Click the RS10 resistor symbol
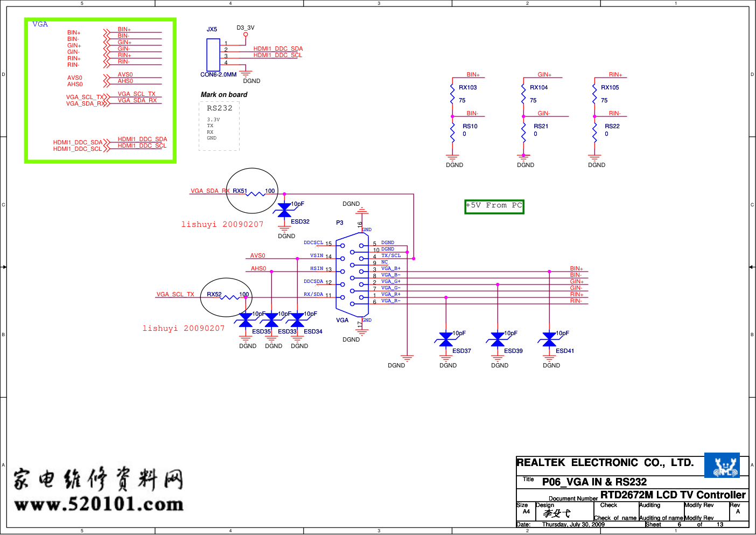Screen dimensions: 756x535 point(452,133)
